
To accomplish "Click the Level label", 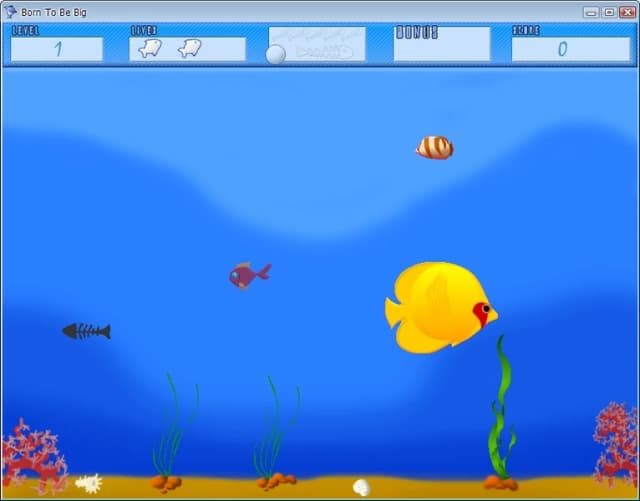I will [x=26, y=31].
